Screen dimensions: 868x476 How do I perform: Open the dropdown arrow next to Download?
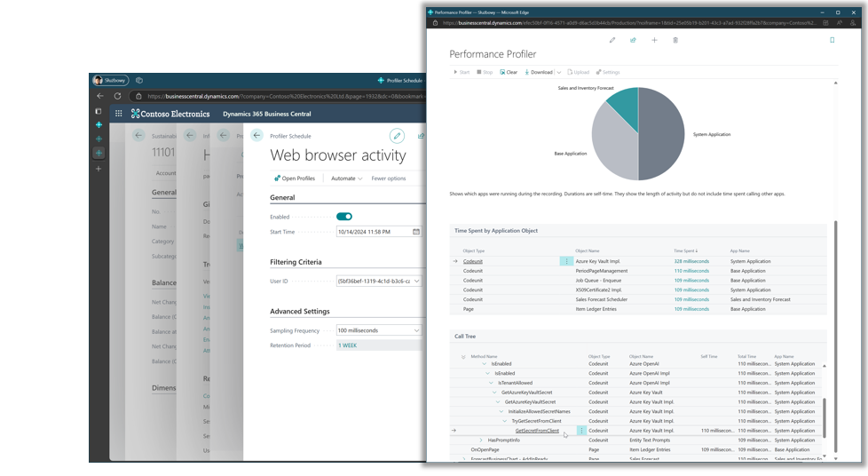pyautogui.click(x=559, y=73)
